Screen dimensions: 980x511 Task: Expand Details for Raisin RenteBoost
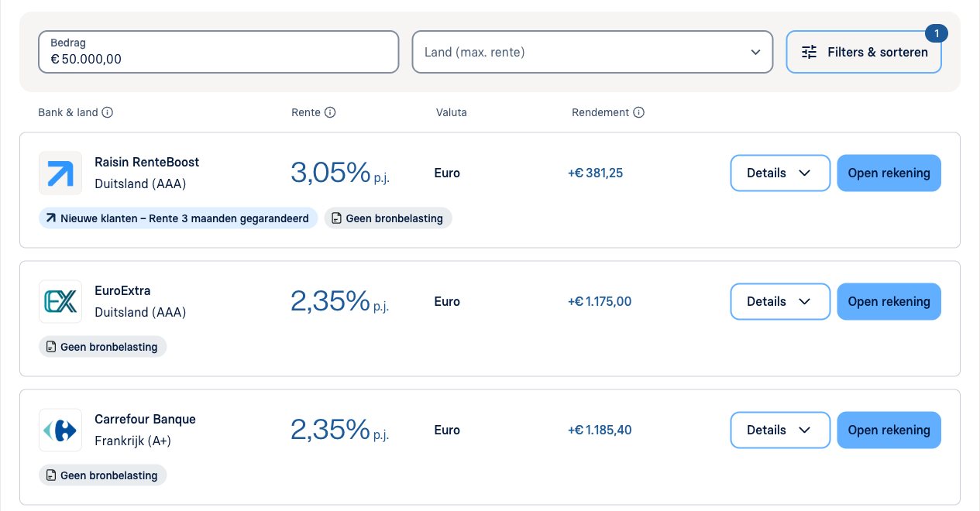780,173
